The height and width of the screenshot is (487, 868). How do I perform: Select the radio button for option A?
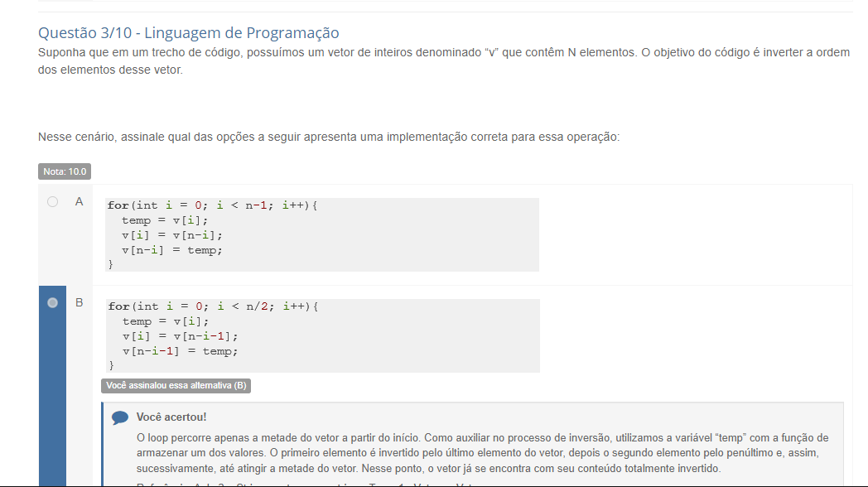53,201
